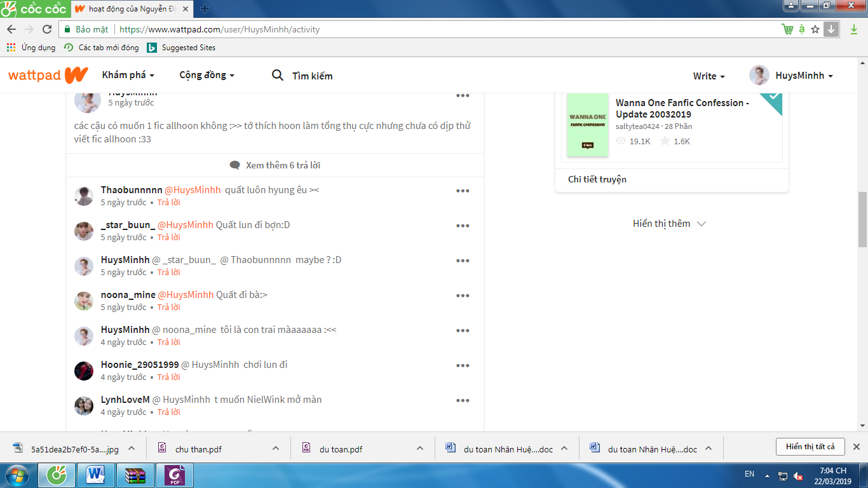This screenshot has width=868, height=488.
Task: Expand Xem thêm 6 trả lời
Action: 275,165
